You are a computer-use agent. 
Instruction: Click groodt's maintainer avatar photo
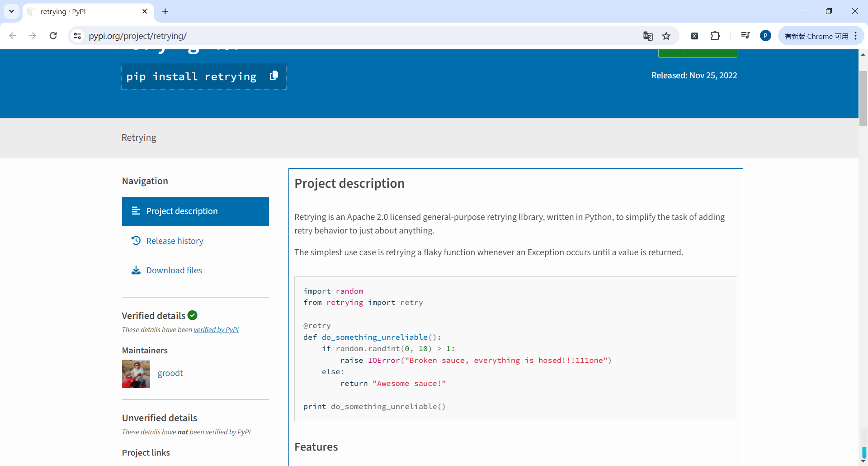click(136, 374)
